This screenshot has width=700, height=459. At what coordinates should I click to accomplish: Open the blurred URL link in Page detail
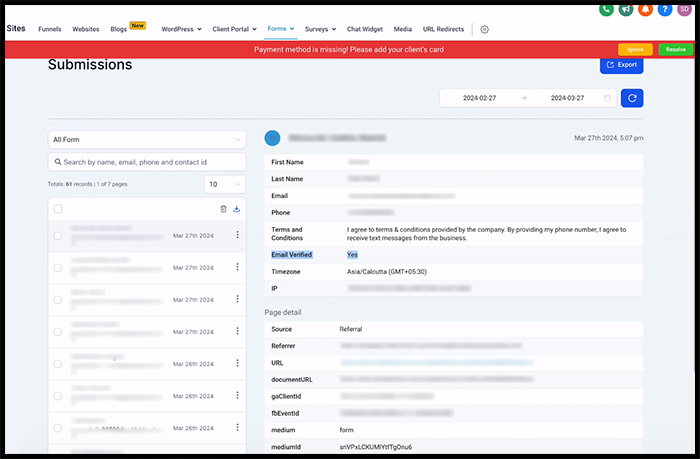click(x=437, y=363)
